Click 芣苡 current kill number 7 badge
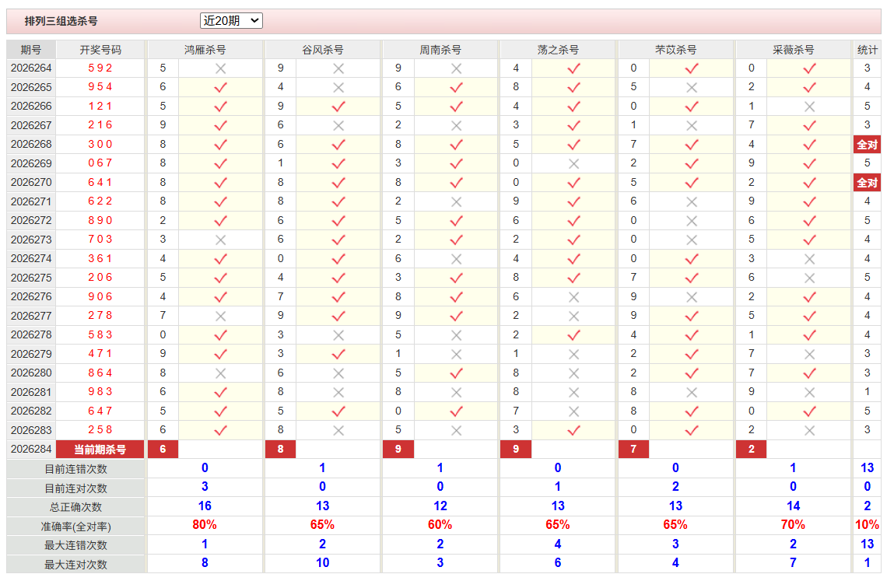This screenshot has width=887, height=588. point(633,449)
